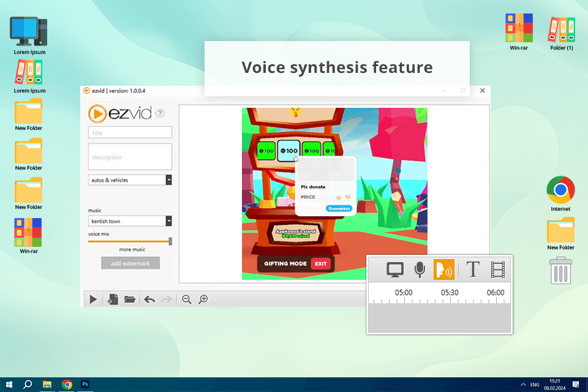Expand the kentish town music dropdown
The height and width of the screenshot is (392, 588).
point(169,221)
